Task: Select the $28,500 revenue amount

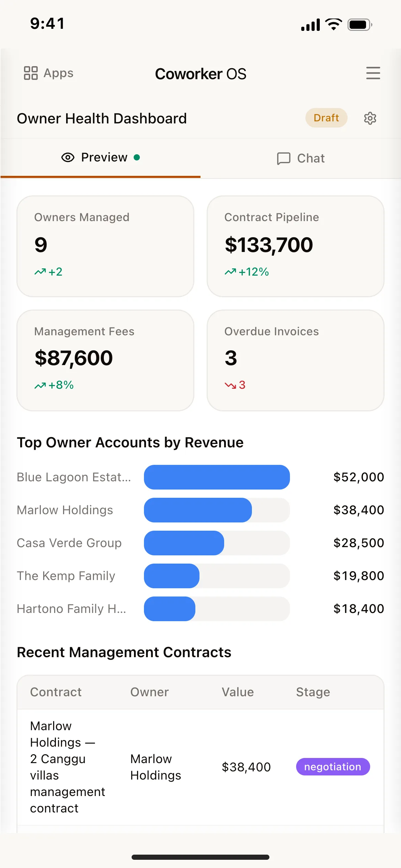Action: (359, 543)
